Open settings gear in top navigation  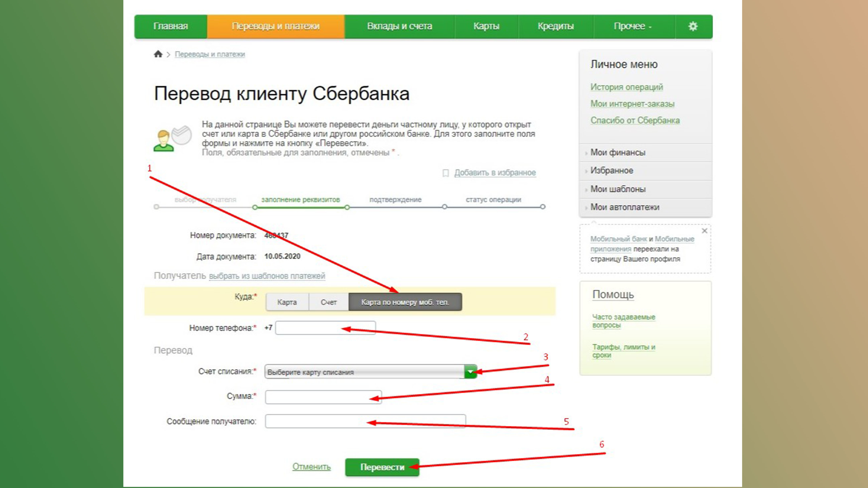click(x=693, y=26)
